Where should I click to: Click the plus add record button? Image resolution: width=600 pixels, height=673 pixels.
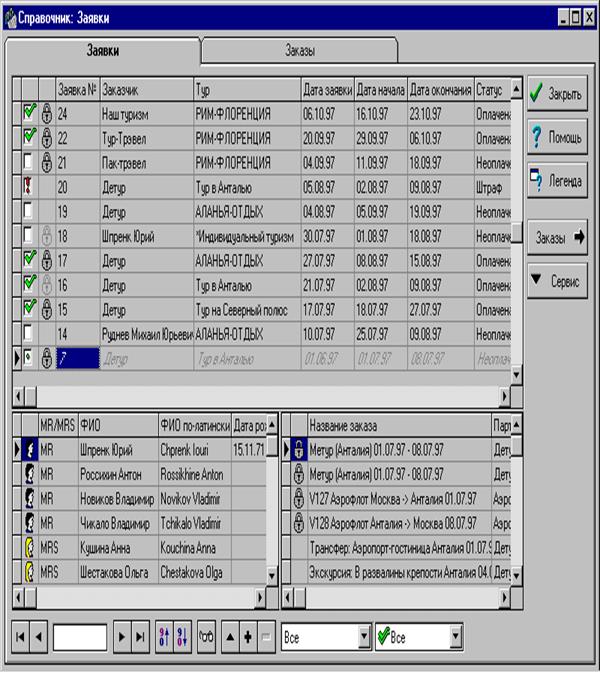[246, 635]
